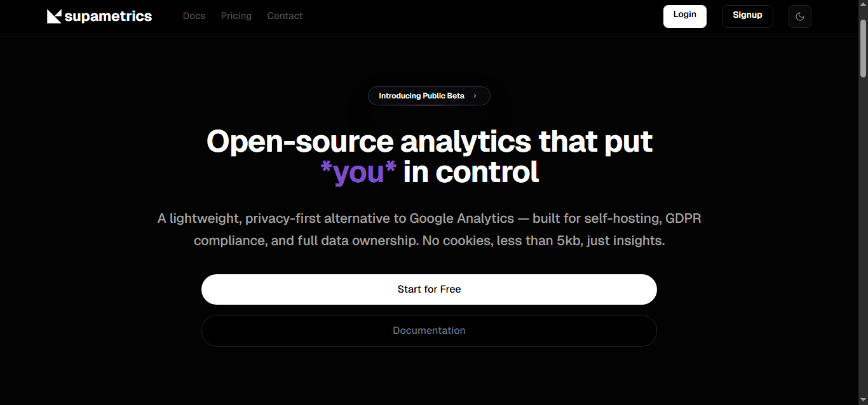Viewport: 868px width, 405px height.
Task: Open the Docs navigation link
Action: pos(194,16)
